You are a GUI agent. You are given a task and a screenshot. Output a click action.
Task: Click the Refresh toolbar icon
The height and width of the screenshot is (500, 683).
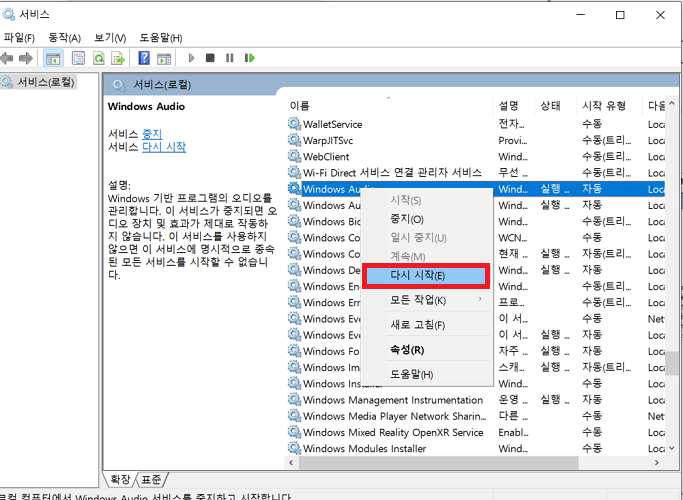tap(99, 58)
